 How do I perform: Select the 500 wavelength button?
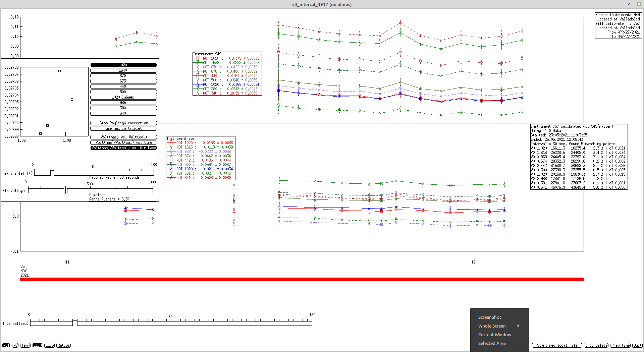coord(123,92)
